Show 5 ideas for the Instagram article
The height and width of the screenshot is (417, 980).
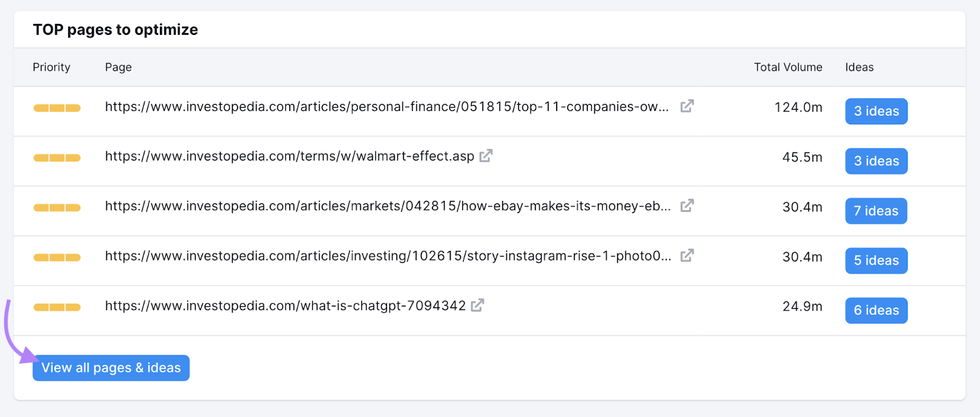tap(876, 260)
